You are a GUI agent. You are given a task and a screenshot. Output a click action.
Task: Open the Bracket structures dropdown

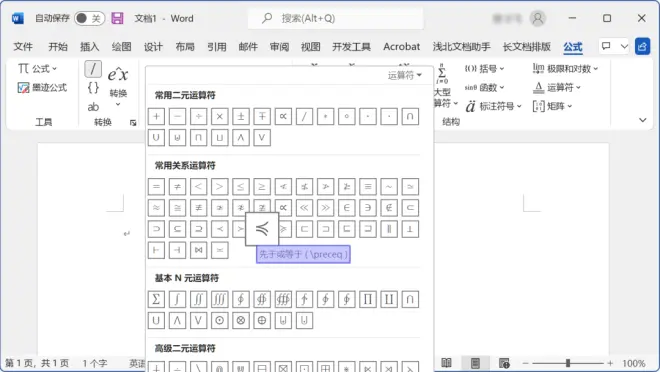click(x=484, y=69)
